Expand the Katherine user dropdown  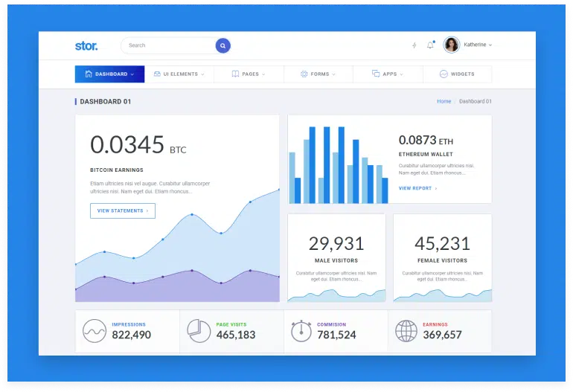[478, 45]
